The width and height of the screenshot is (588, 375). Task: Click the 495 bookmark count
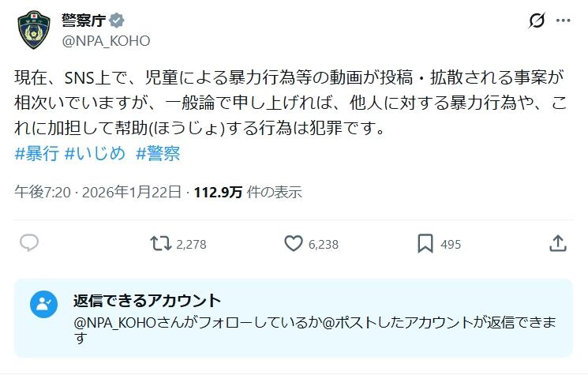coord(451,245)
